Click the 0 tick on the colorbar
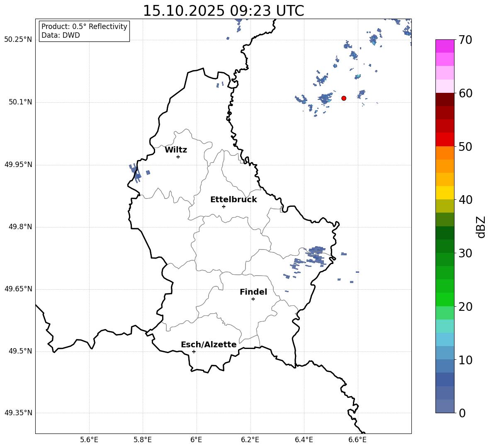Image resolution: width=491 pixels, height=448 pixels. click(462, 413)
